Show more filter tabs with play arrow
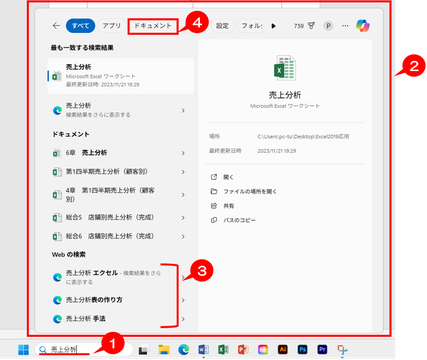This screenshot has width=427, height=360. [273, 26]
